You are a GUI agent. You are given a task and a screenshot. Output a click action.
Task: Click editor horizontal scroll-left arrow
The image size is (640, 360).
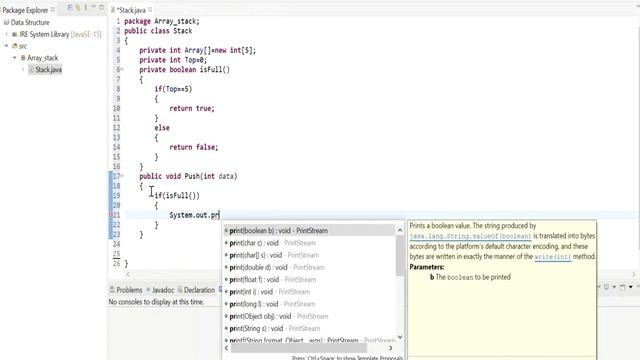(x=128, y=274)
